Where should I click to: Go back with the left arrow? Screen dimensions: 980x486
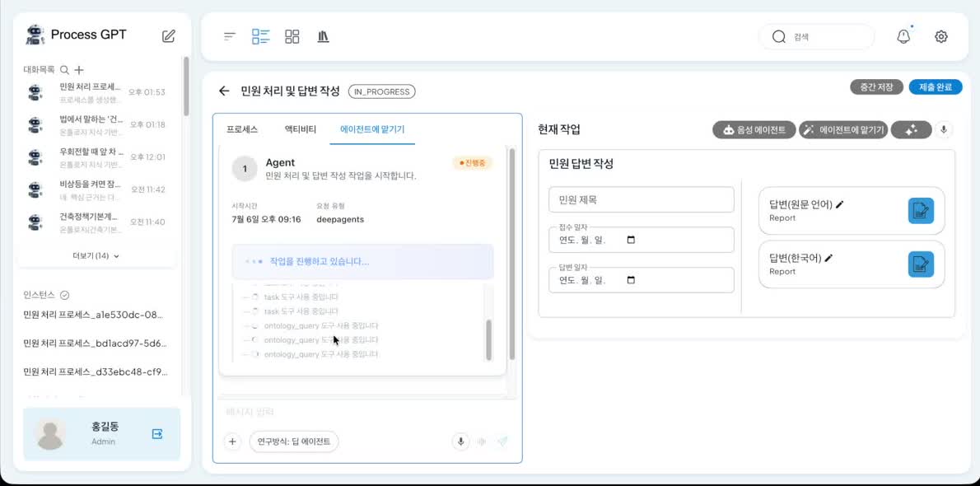tap(224, 91)
